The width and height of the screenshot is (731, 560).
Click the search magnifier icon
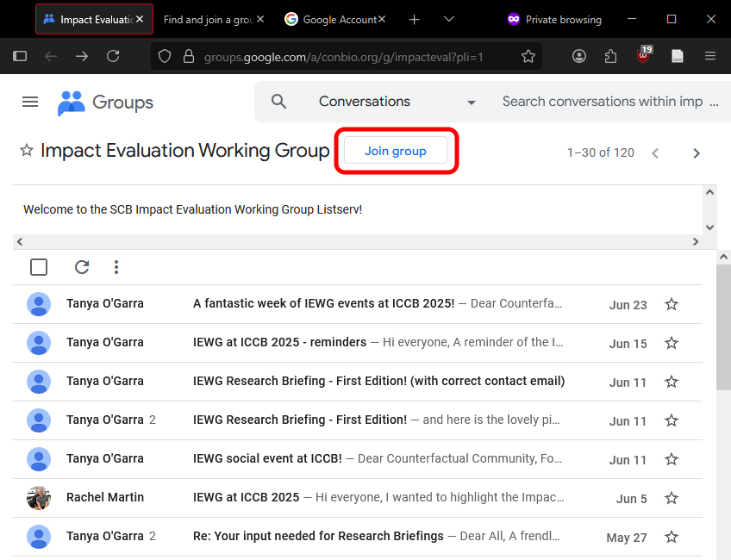pyautogui.click(x=278, y=102)
